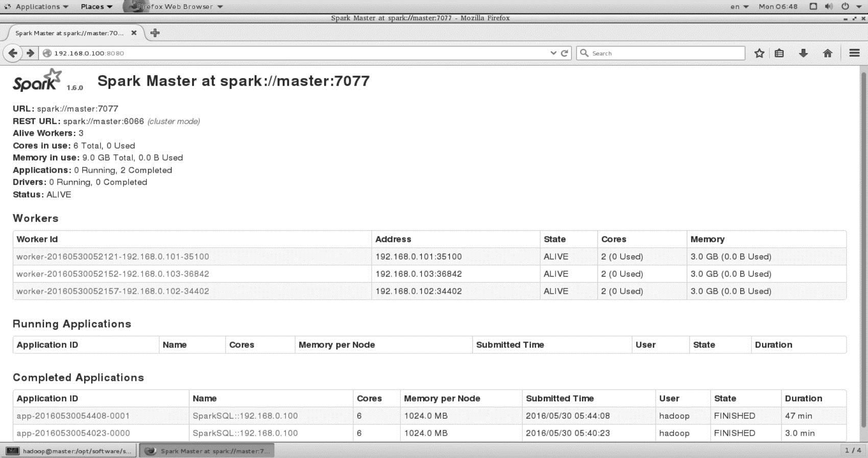The image size is (868, 458).
Task: Click submitted time 2016/05/30 05:44:08
Action: tap(568, 416)
